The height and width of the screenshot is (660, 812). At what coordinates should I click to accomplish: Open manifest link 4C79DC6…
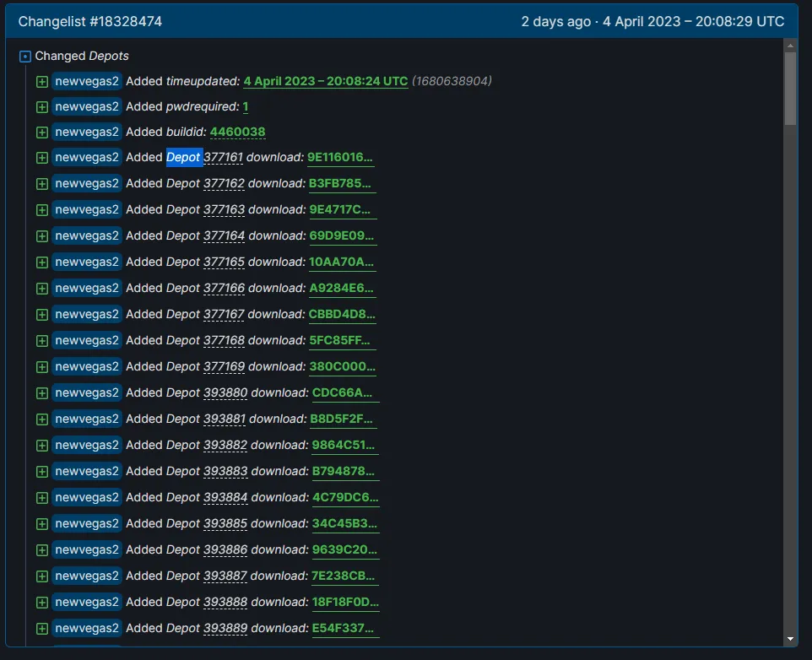click(345, 497)
